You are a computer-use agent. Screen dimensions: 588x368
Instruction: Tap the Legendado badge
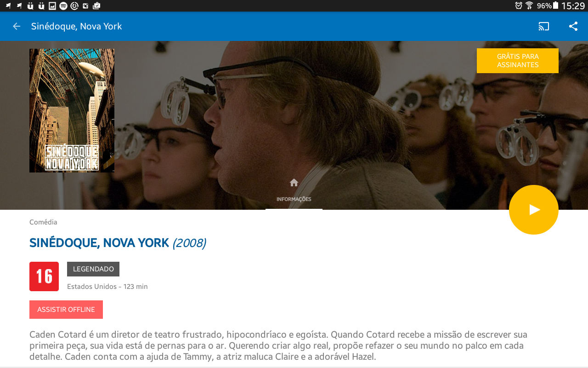coord(93,269)
